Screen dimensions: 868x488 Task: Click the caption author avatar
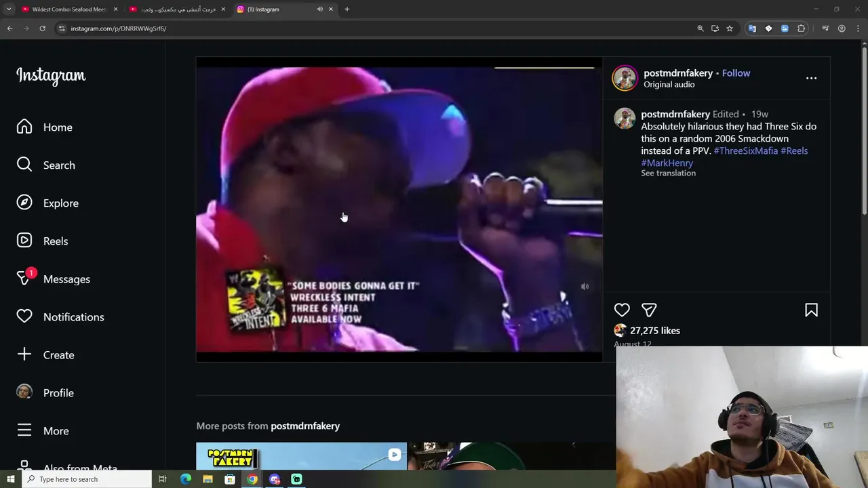click(x=625, y=118)
